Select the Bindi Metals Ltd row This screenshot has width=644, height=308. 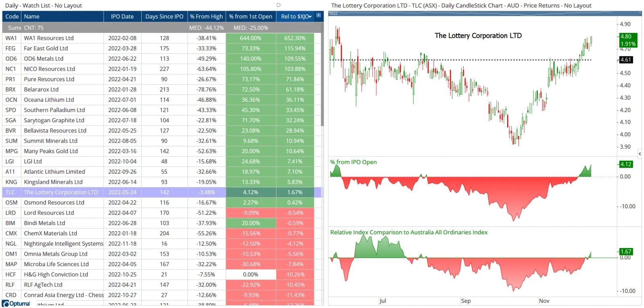click(161, 223)
